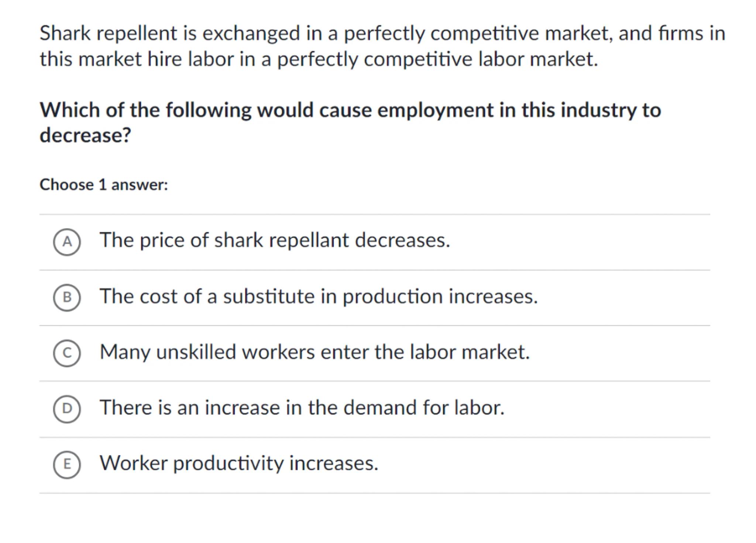Choose "Many unskilled workers enter" answer text
The height and width of the screenshot is (543, 756).
(315, 352)
